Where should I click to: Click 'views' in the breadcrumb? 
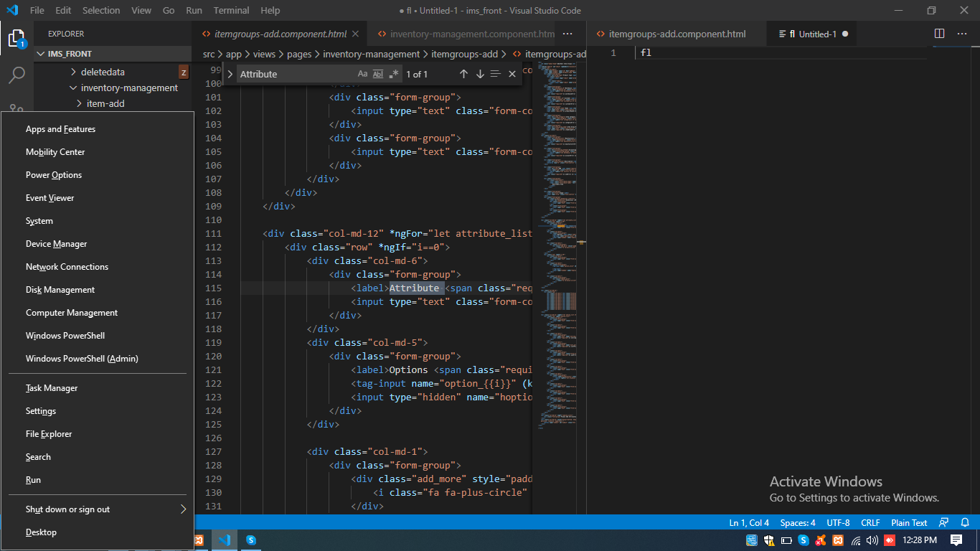click(x=264, y=54)
